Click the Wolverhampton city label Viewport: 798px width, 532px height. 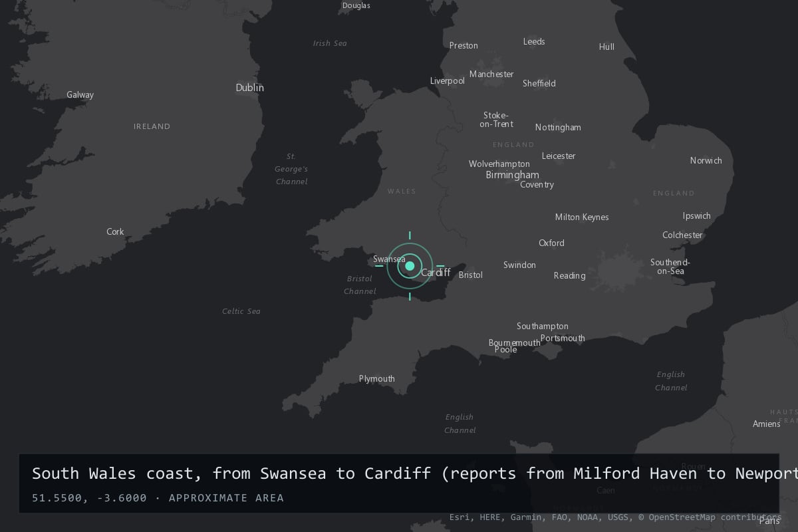(499, 164)
